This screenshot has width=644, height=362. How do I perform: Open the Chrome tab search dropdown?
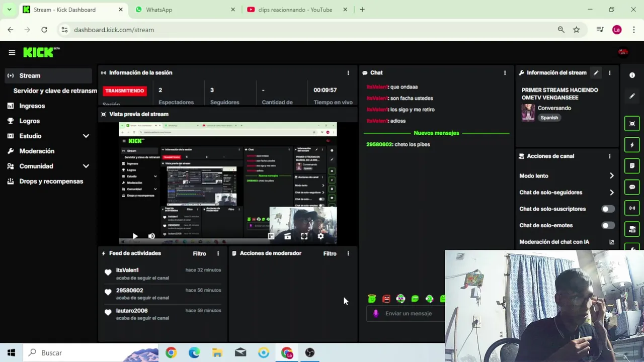[9, 10]
